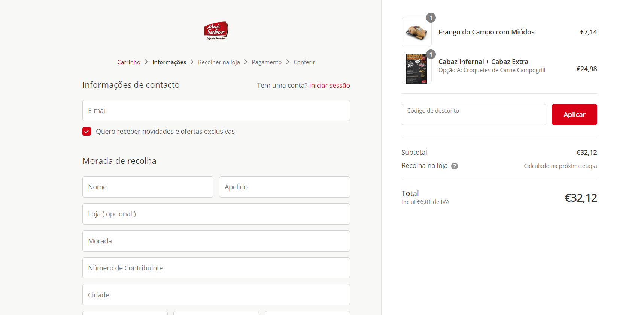Select the Pagamento breadcrumb step
644x315 pixels.
[267, 62]
